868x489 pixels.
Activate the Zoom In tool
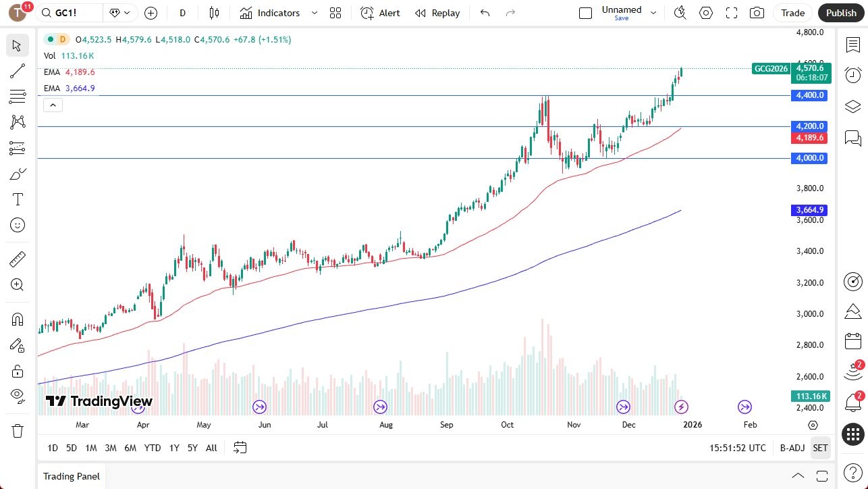[x=18, y=284]
